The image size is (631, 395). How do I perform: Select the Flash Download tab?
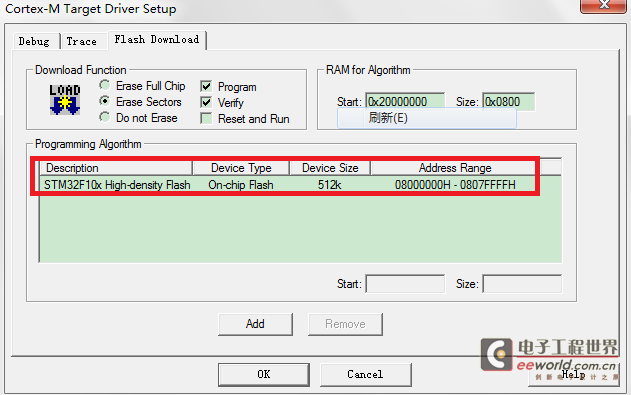click(157, 40)
